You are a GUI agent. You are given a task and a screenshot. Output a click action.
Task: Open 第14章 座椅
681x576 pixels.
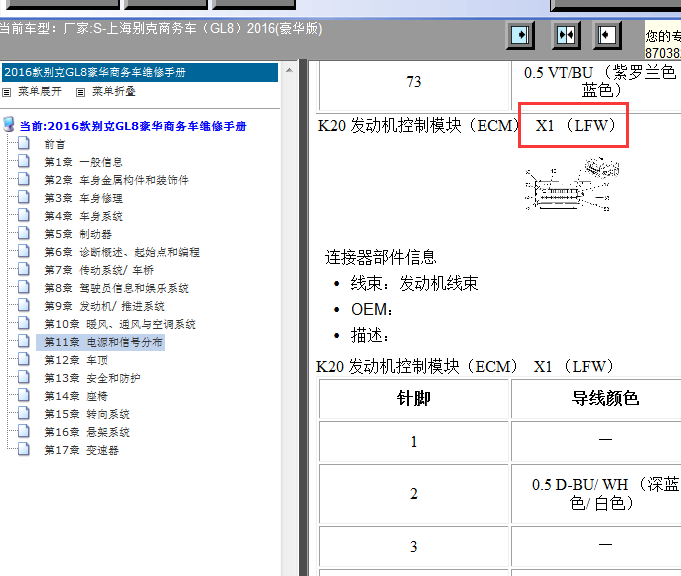76,396
